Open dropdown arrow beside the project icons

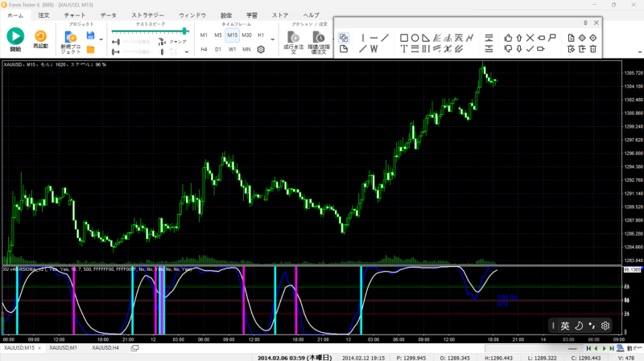click(x=101, y=39)
